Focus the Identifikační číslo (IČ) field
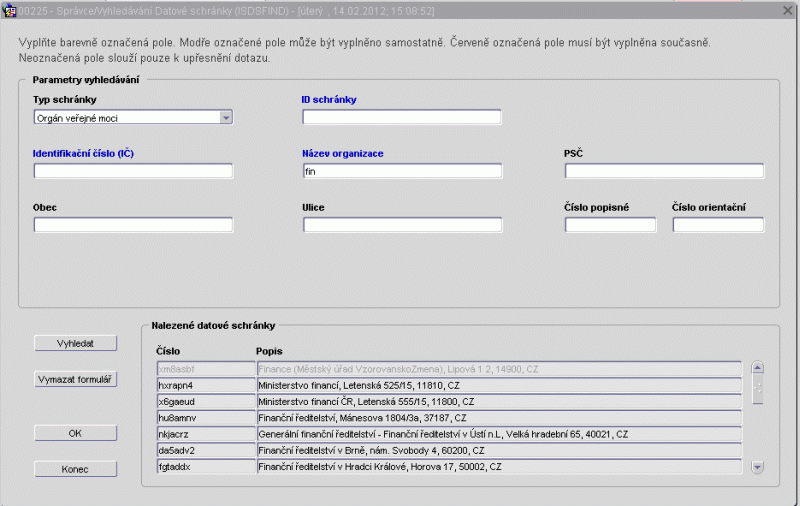Image resolution: width=800 pixels, height=506 pixels. [x=133, y=171]
